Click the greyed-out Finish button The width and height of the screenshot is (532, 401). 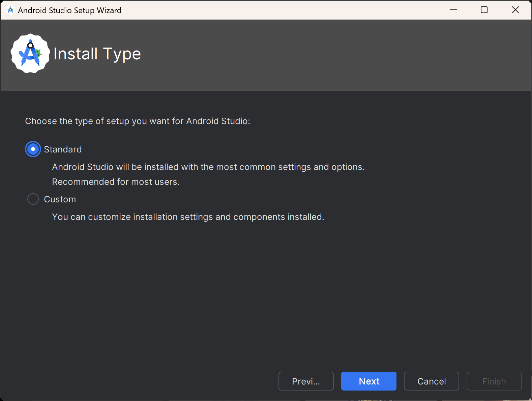[x=494, y=381]
